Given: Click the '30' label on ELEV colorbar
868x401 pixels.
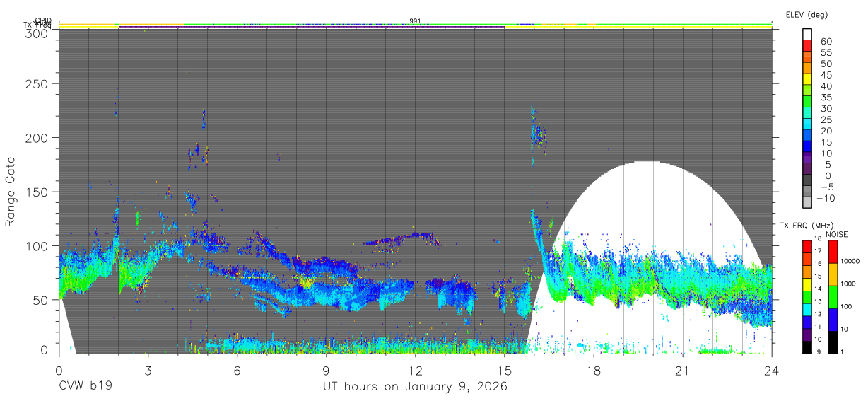Looking at the screenshot, I should coord(826,109).
